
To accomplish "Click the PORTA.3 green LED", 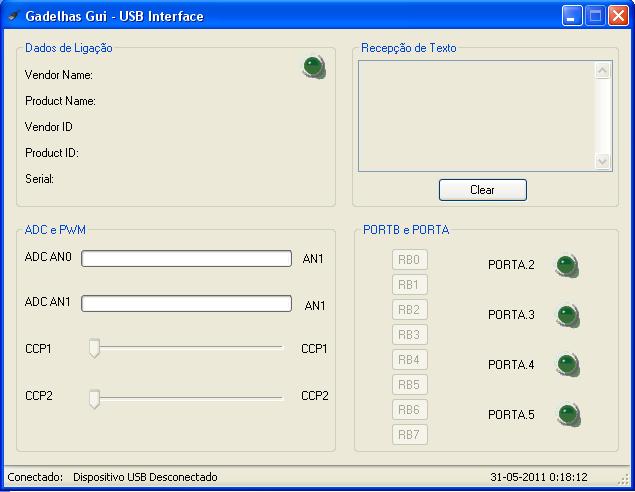I will (x=567, y=316).
